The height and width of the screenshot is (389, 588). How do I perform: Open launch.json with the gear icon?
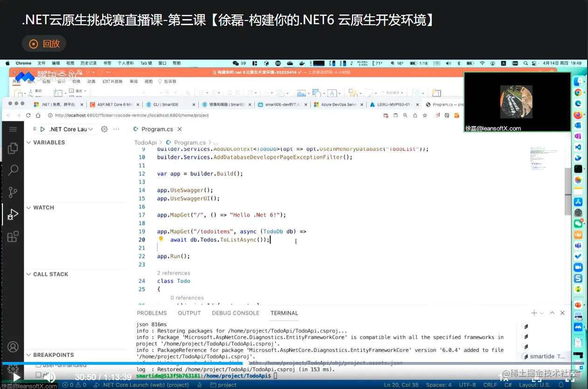coord(104,129)
